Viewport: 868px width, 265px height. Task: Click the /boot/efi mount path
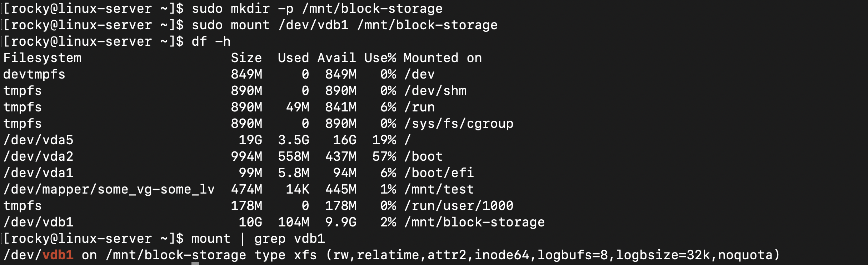click(x=439, y=173)
